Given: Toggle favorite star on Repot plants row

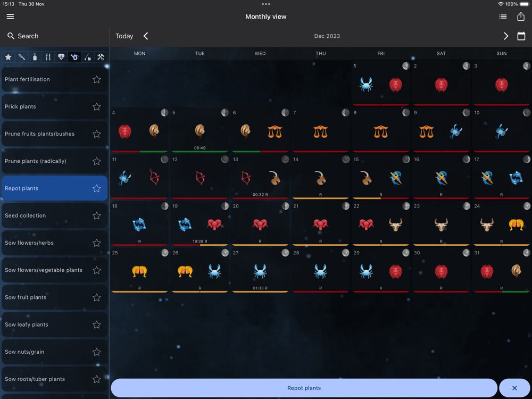Looking at the screenshot, I should pyautogui.click(x=97, y=188).
